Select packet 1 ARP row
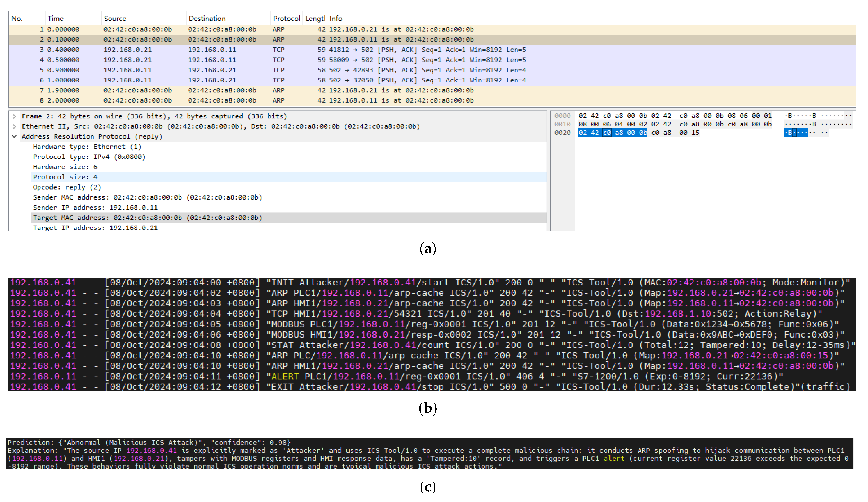Screen dimensions: 868x502 [241, 30]
